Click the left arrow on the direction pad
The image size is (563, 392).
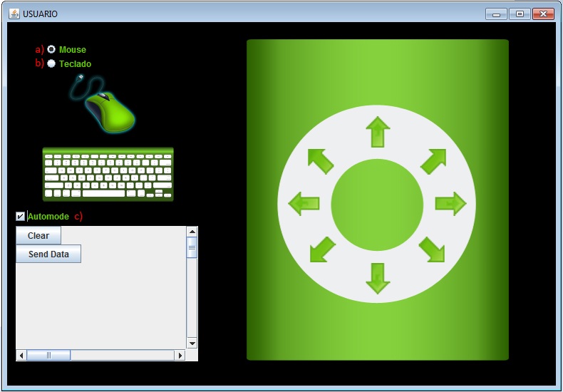coord(304,204)
